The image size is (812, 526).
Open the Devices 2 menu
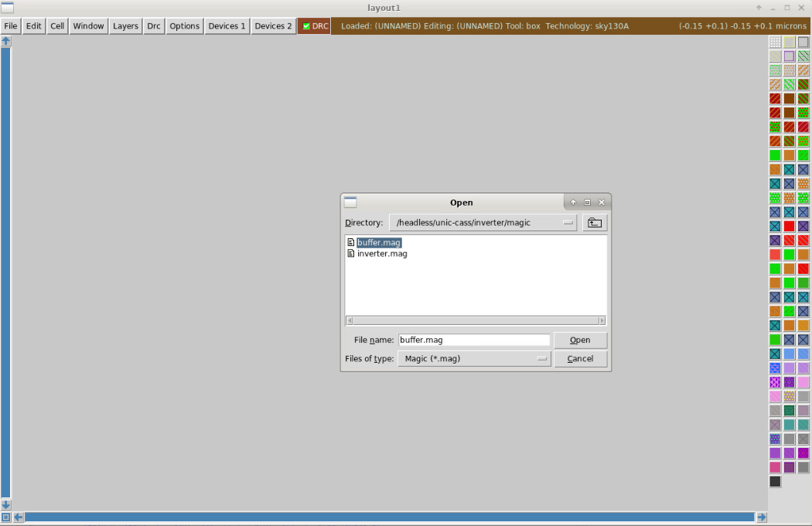[x=273, y=26]
